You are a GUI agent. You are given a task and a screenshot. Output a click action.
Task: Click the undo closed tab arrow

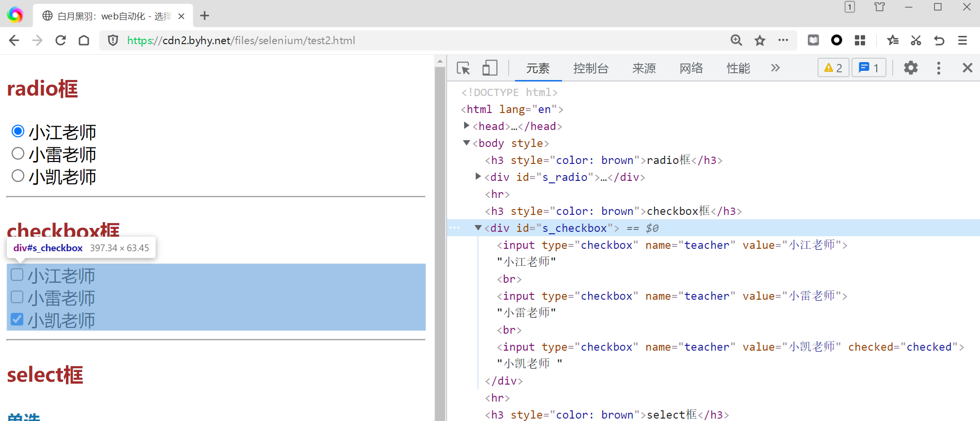pyautogui.click(x=939, y=40)
